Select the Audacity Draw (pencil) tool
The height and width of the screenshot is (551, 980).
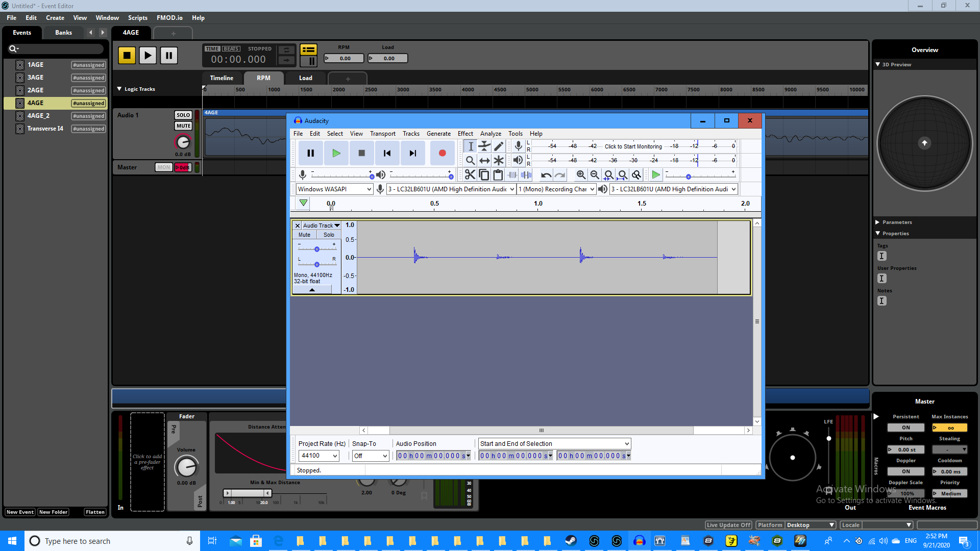tap(499, 146)
